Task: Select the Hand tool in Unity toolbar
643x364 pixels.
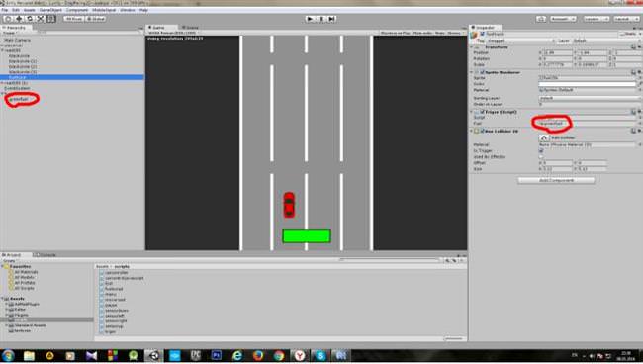Action: point(8,19)
